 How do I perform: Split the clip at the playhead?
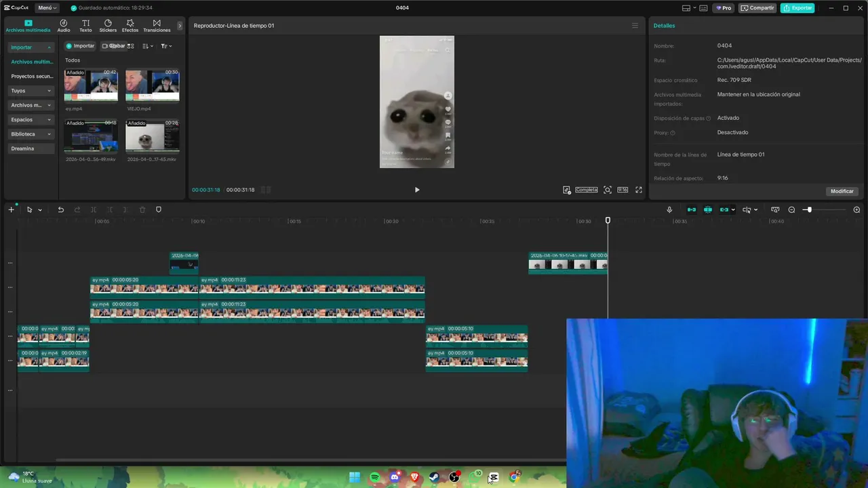pyautogui.click(x=94, y=209)
